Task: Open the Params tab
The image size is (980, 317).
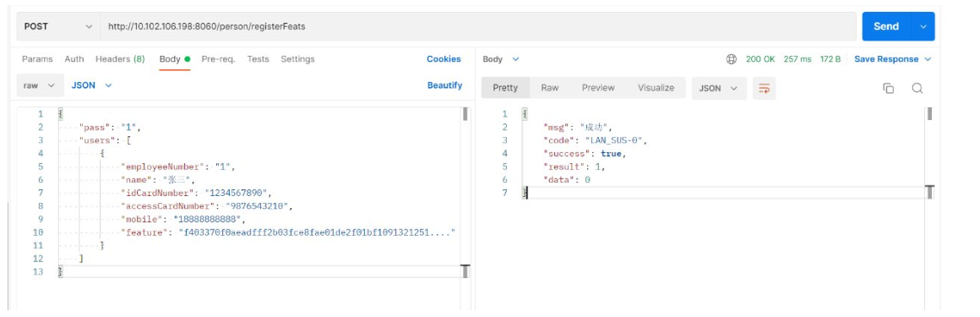Action: pos(37,59)
